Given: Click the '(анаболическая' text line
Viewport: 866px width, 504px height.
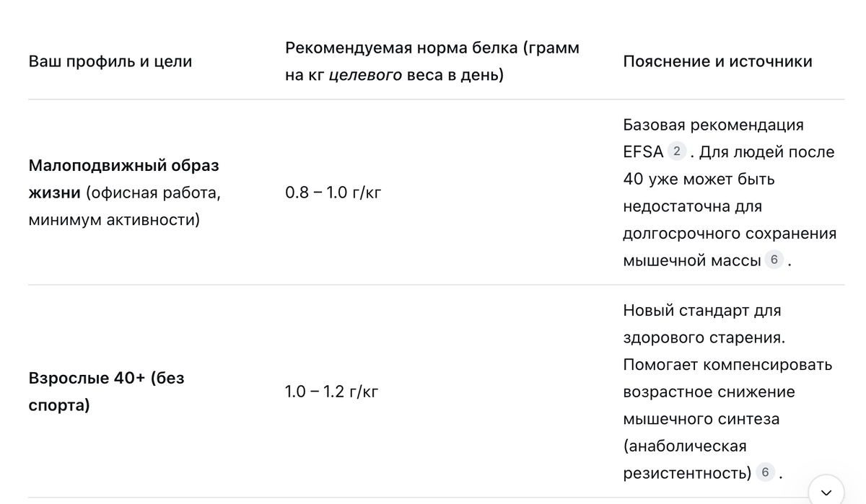Looking at the screenshot, I should (x=684, y=446).
